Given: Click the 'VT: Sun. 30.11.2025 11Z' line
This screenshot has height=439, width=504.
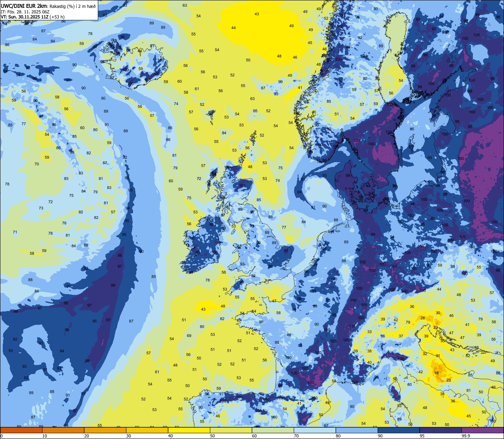Looking at the screenshot, I should tap(24, 17).
